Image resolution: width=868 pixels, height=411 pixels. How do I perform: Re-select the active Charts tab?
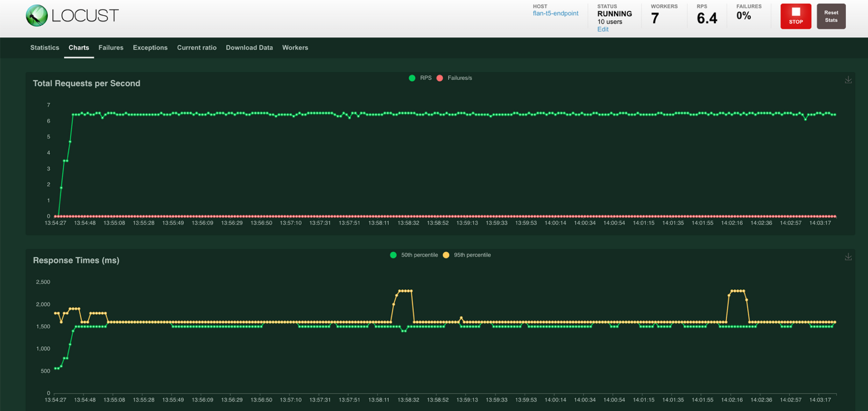79,47
